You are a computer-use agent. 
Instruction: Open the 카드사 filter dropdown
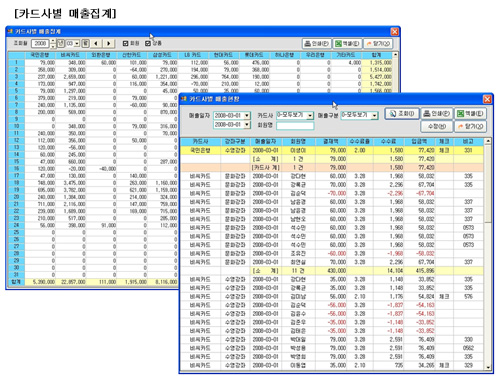pyautogui.click(x=310, y=116)
